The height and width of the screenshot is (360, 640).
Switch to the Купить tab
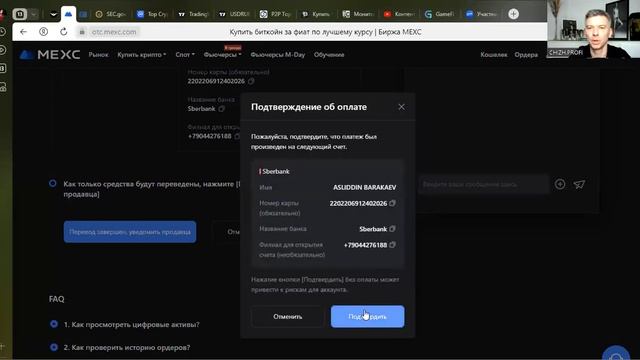point(316,14)
